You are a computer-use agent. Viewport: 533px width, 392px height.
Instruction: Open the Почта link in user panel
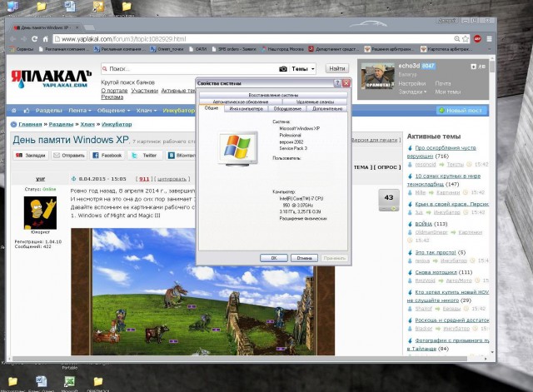[x=443, y=83]
